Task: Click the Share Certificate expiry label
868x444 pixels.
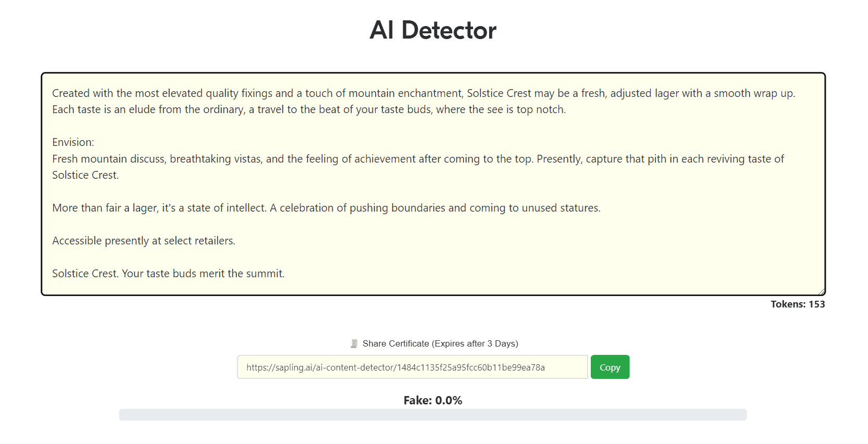Action: 440,344
